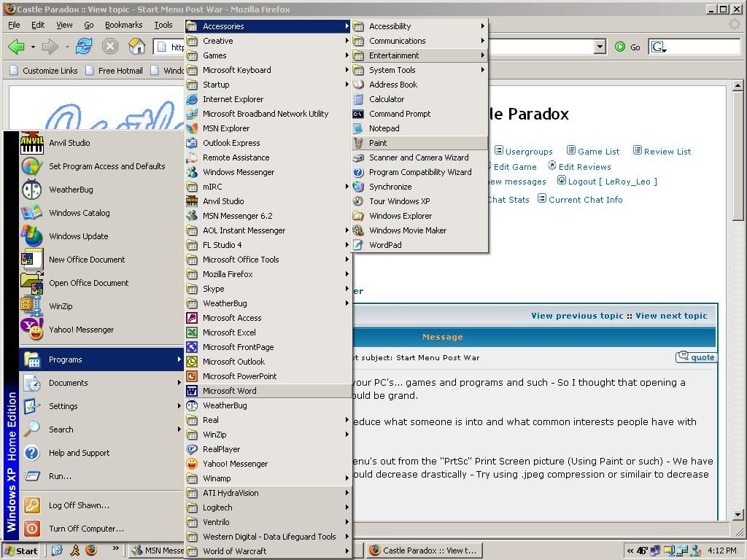Launch WeatherBug pinned in Start menu

pyautogui.click(x=101, y=190)
